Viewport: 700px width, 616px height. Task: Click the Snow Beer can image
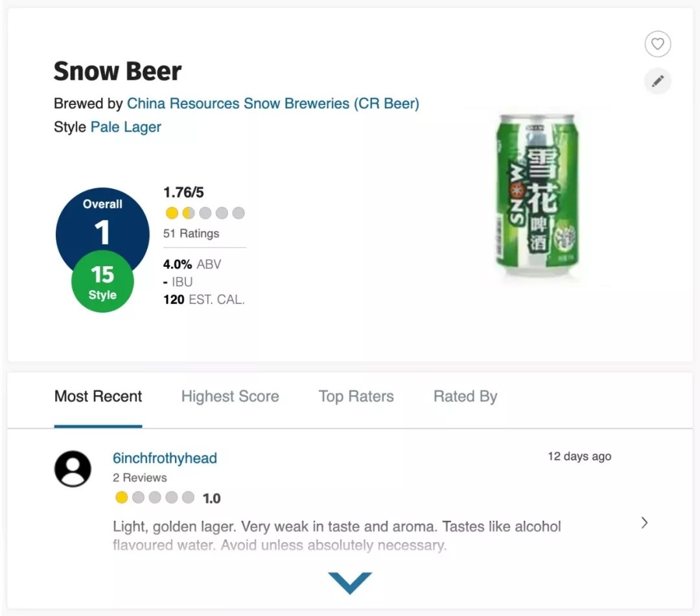537,196
